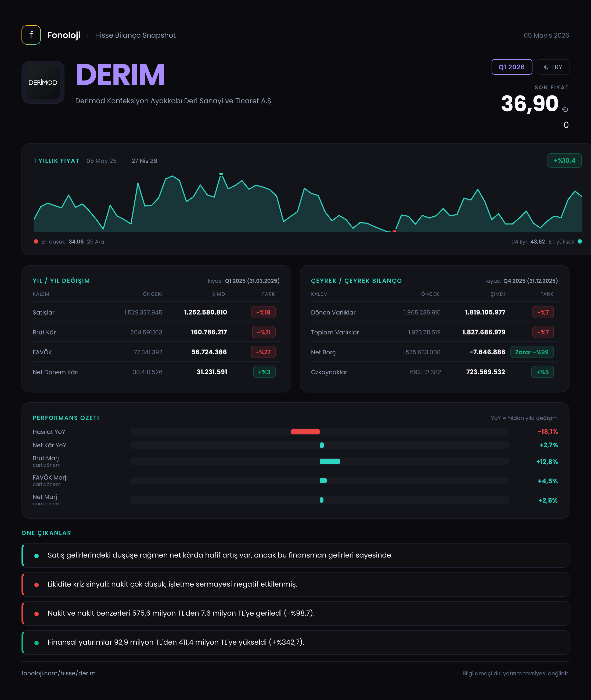
Task: Select the Q1 2026 period badge
Action: coord(511,67)
